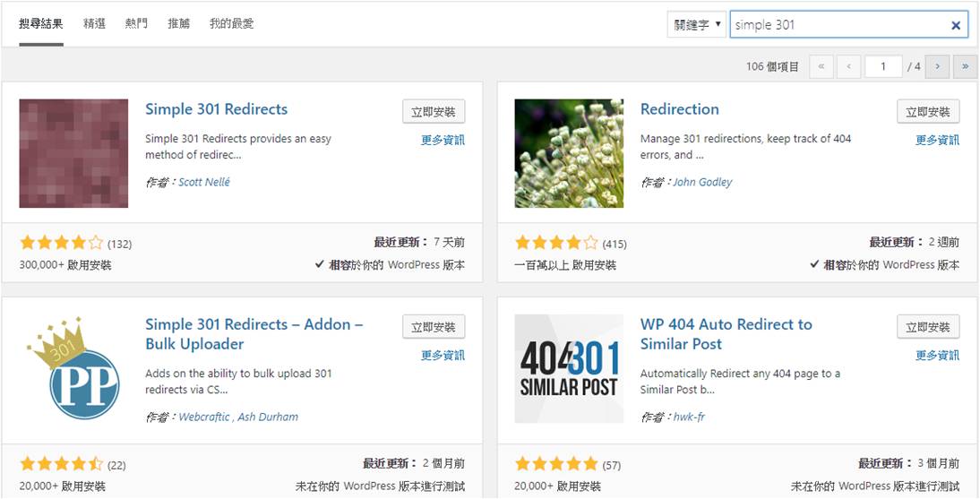This screenshot has height=499, width=980.
Task: Switch to the 搜尋結果 tab
Action: pyautogui.click(x=40, y=24)
